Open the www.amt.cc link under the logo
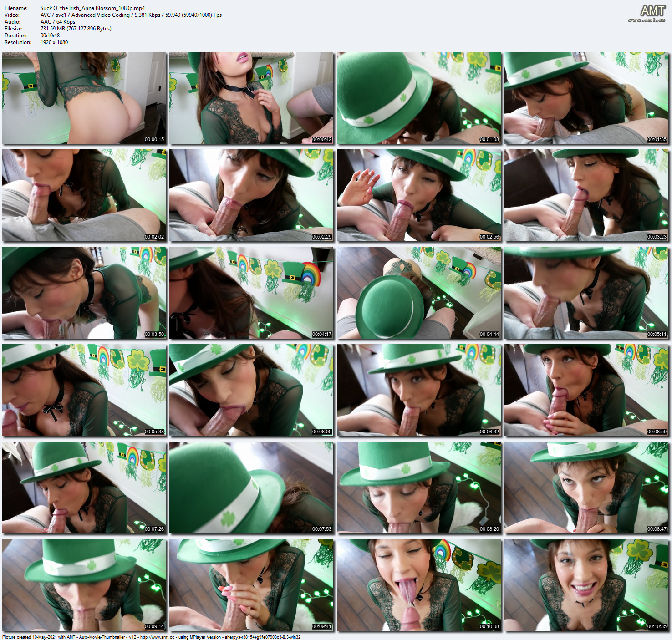 [x=647, y=20]
